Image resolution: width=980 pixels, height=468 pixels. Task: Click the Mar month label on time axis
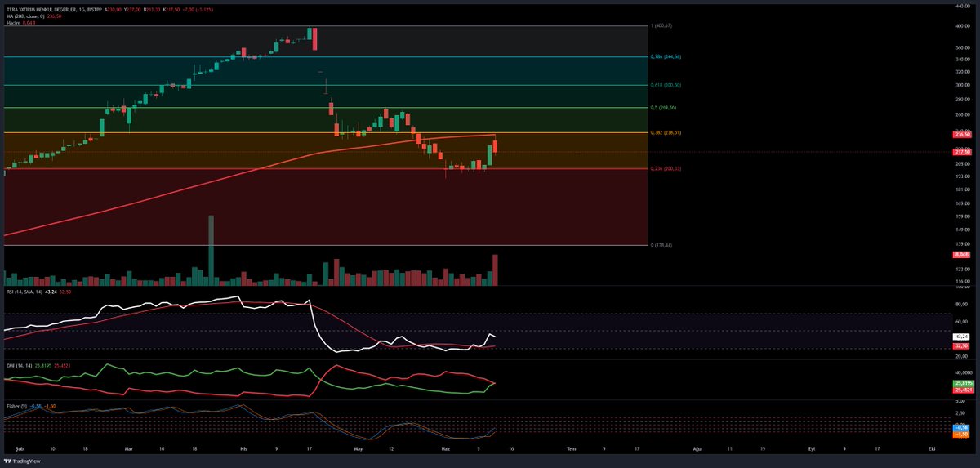pos(129,448)
